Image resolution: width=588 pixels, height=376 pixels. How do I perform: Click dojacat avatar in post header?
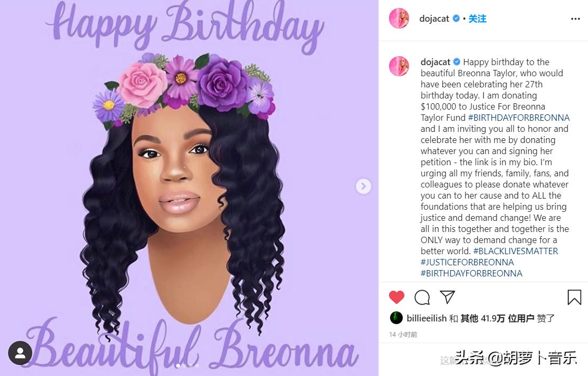[x=399, y=19]
